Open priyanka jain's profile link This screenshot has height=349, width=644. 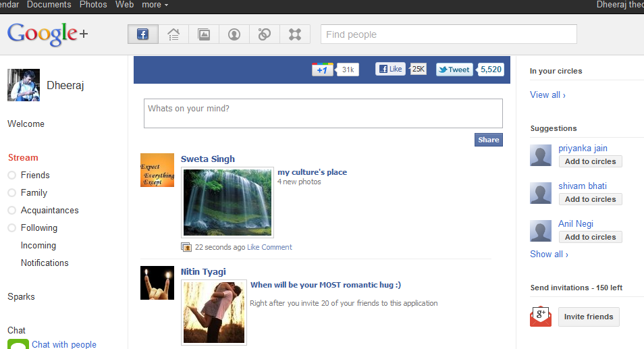click(583, 149)
